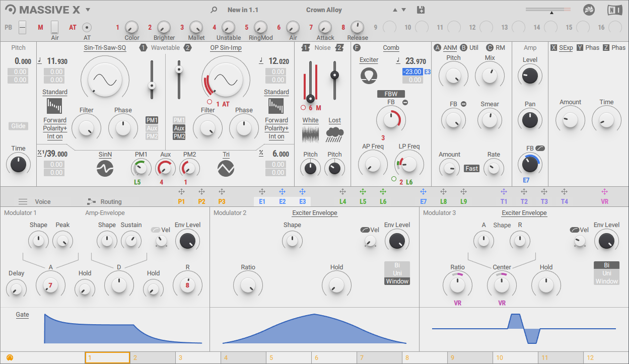Open the Routing page icon
Screen dimensions: 629x364
(x=91, y=201)
